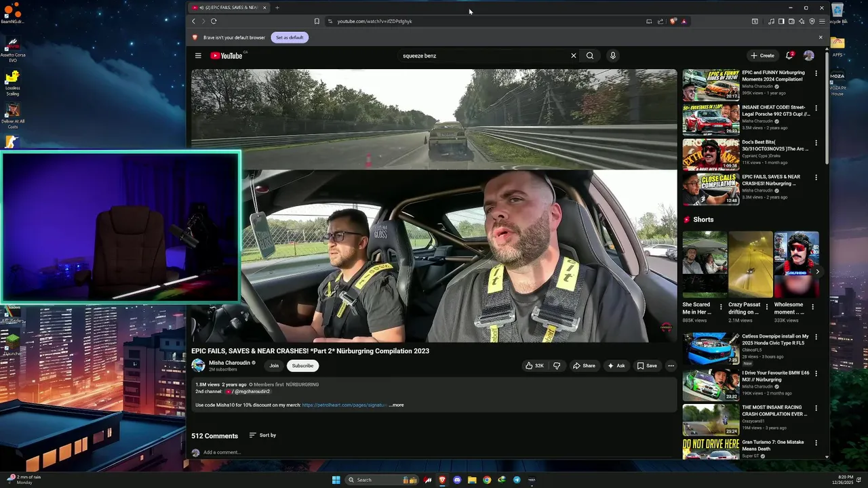Click Set as default button
This screenshot has width=868, height=488.
point(290,37)
